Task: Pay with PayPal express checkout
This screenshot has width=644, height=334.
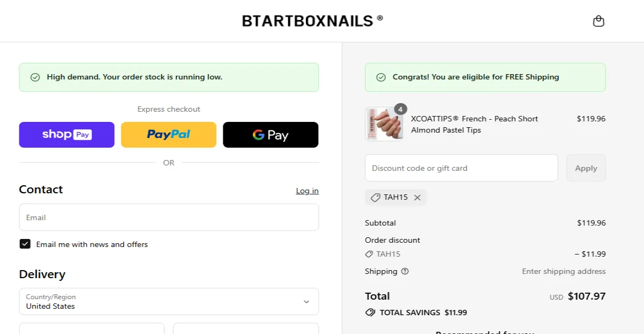Action: (169, 135)
